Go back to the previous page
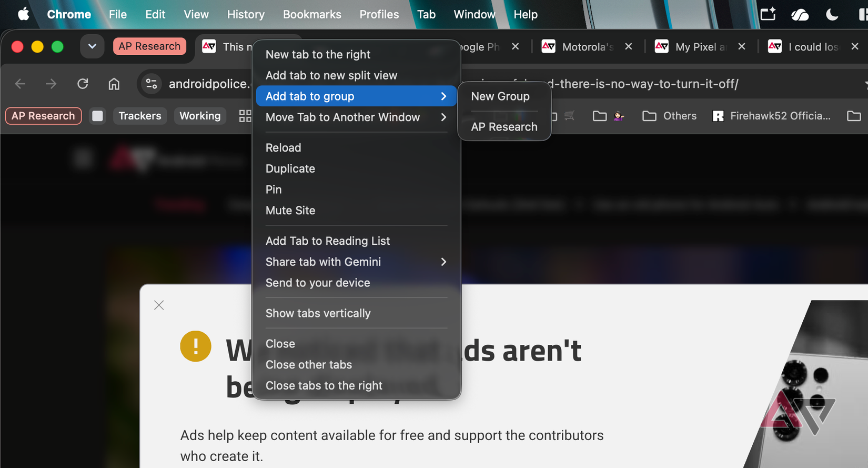The height and width of the screenshot is (468, 868). 20,84
